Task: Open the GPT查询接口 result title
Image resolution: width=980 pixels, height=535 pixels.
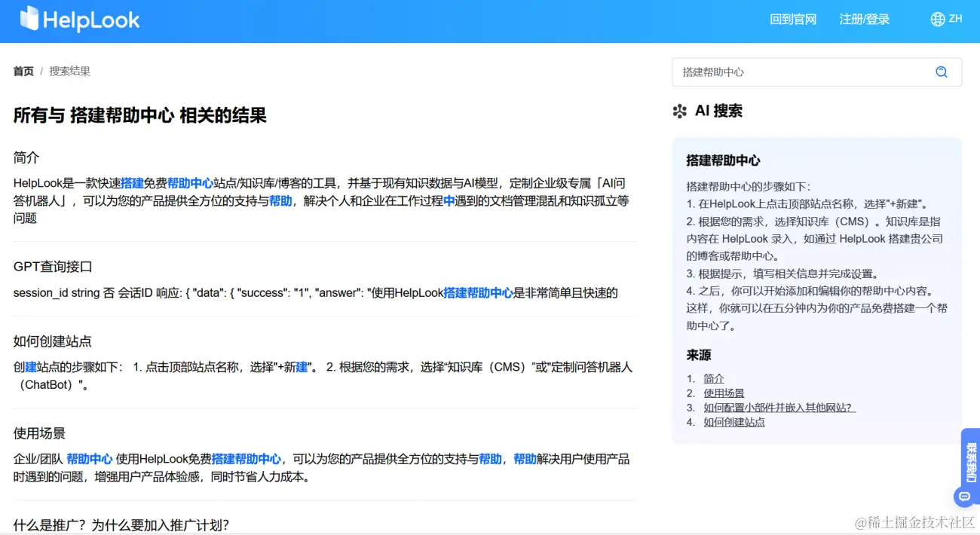Action: tap(53, 267)
